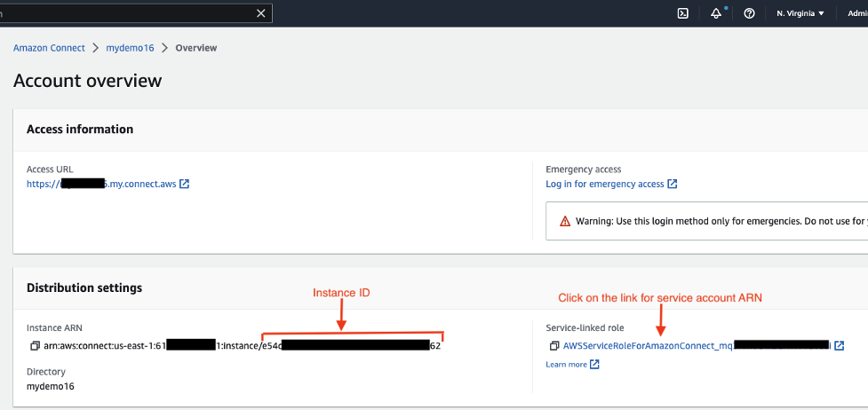Copy the service-linked role name icon

tap(553, 345)
